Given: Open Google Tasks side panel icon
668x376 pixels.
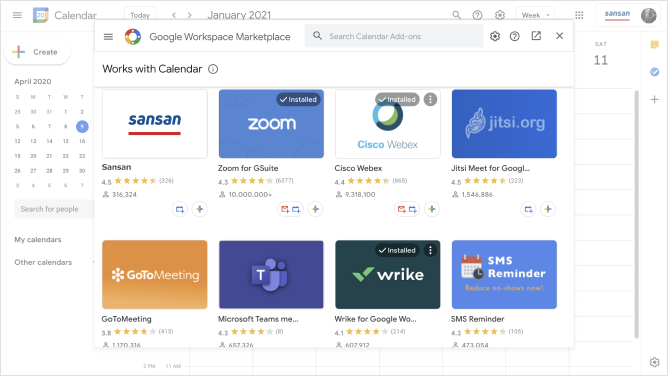Looking at the screenshot, I should pos(655,72).
